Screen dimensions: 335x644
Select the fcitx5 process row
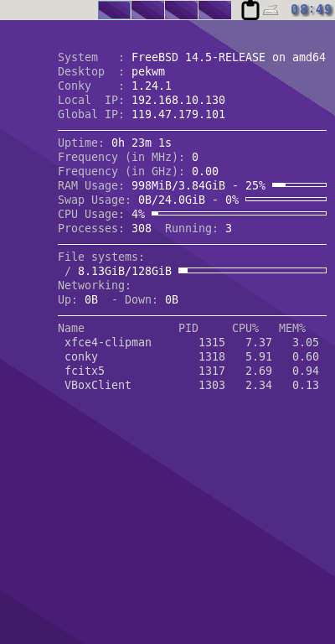pyautogui.click(x=192, y=371)
